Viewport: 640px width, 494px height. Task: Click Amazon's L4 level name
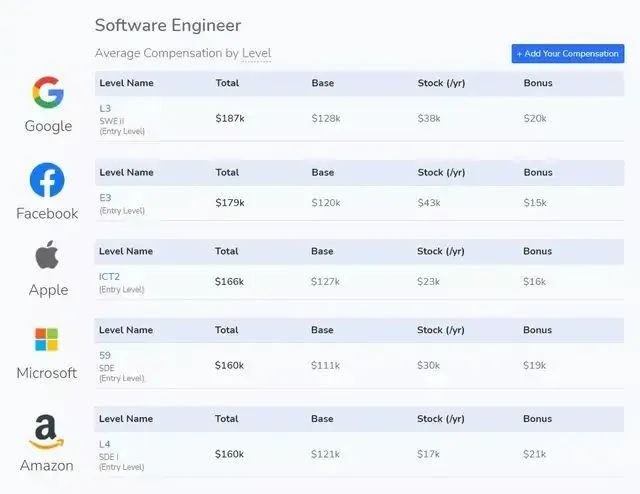tap(104, 444)
